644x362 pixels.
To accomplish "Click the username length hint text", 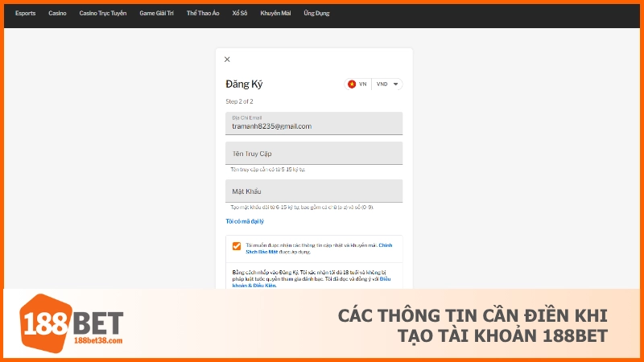I will (x=268, y=169).
